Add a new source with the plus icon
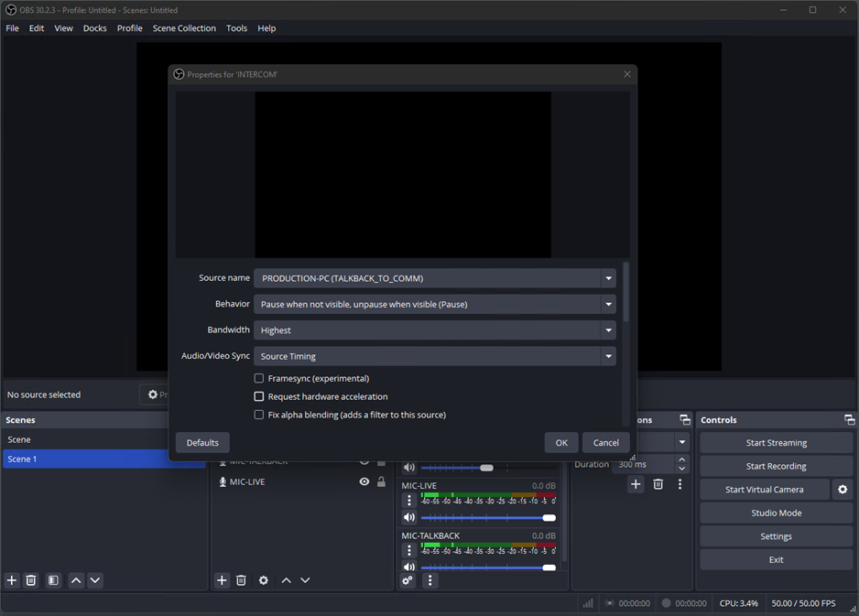859x616 pixels. pyautogui.click(x=222, y=580)
